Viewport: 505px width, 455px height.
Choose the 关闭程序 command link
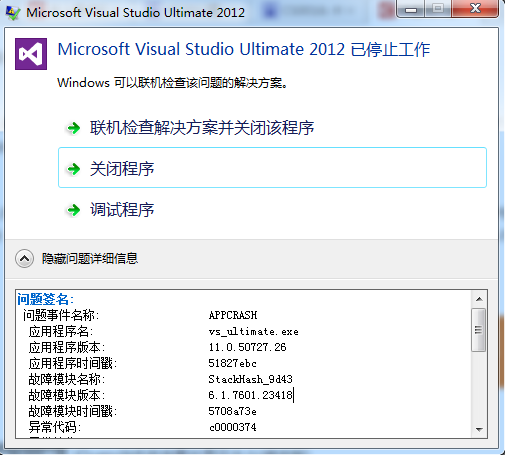click(x=272, y=168)
